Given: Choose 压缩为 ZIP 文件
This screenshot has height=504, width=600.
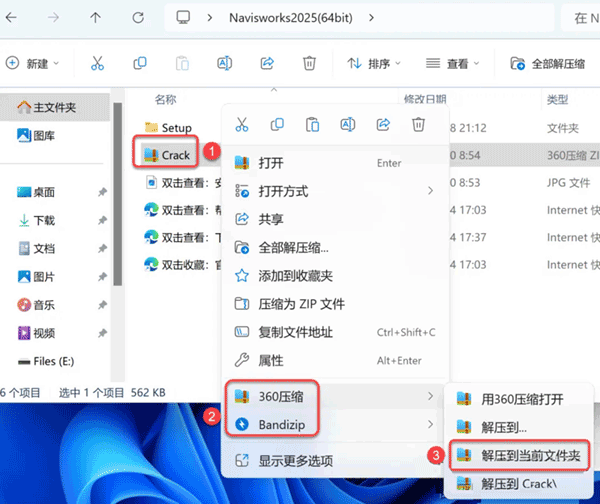Looking at the screenshot, I should [335, 304].
